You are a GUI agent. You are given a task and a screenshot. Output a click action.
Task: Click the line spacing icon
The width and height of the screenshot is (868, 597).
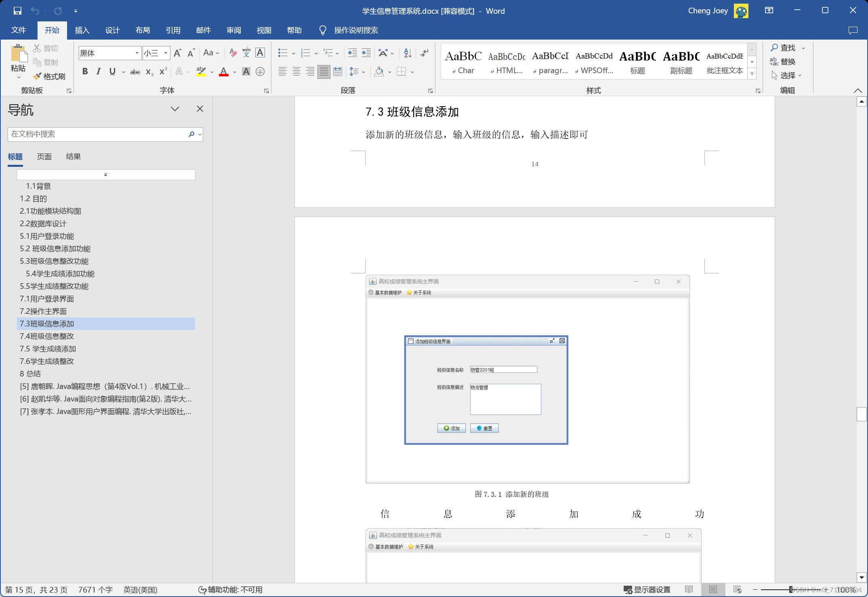(x=354, y=72)
